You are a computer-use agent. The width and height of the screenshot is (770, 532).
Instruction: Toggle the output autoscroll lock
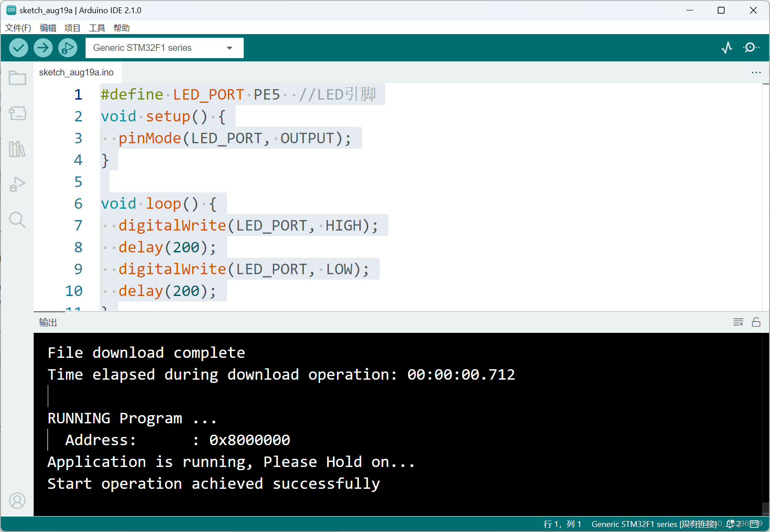pyautogui.click(x=756, y=322)
